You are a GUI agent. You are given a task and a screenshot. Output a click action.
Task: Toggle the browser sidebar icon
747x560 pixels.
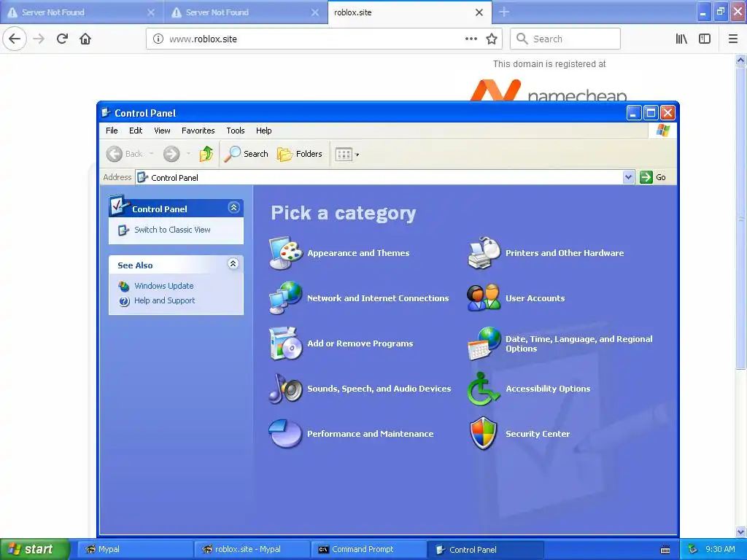click(705, 39)
